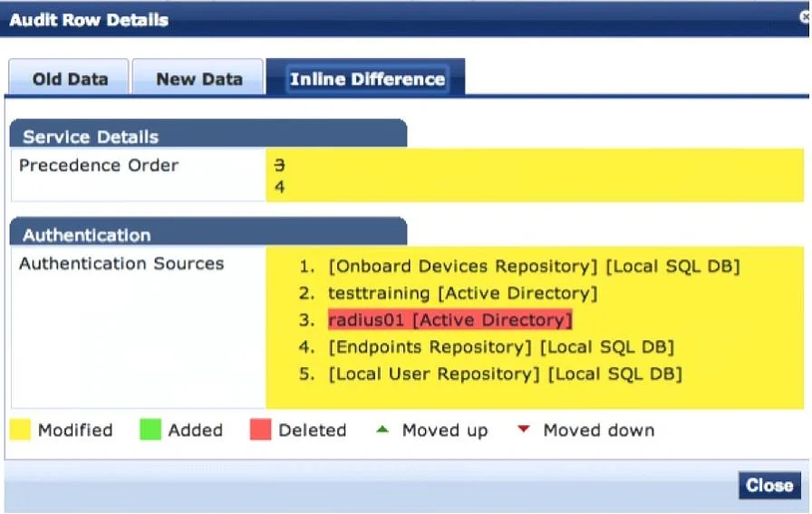This screenshot has height=514, width=812.
Task: Select deleted radius01 Active Directory entry
Action: pos(450,320)
